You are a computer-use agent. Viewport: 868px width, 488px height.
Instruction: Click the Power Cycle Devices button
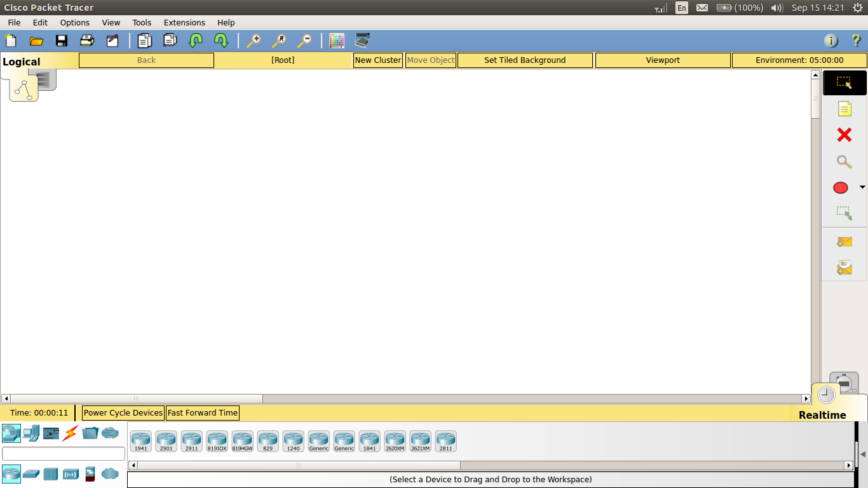click(x=122, y=412)
